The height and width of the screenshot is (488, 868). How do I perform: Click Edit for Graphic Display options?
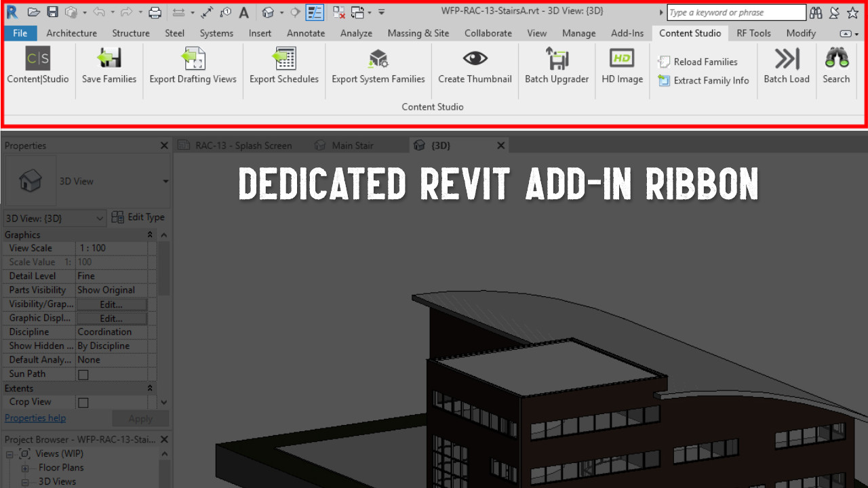(x=111, y=319)
